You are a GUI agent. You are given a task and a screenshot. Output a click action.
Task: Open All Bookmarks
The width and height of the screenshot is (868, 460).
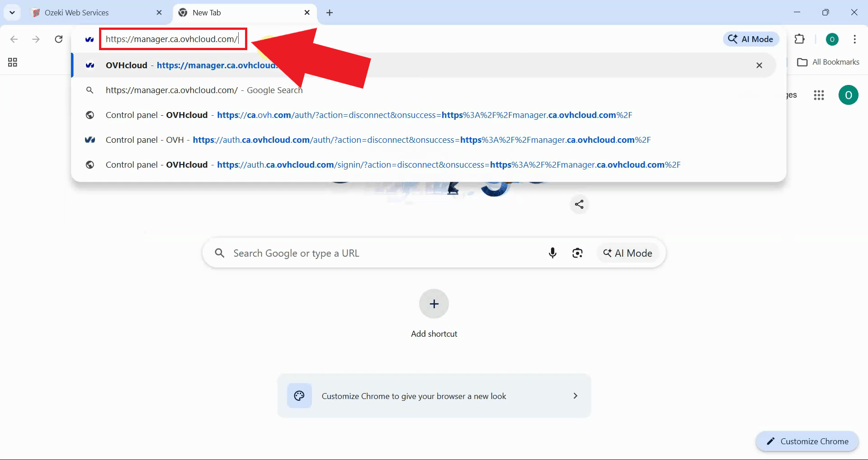(829, 62)
